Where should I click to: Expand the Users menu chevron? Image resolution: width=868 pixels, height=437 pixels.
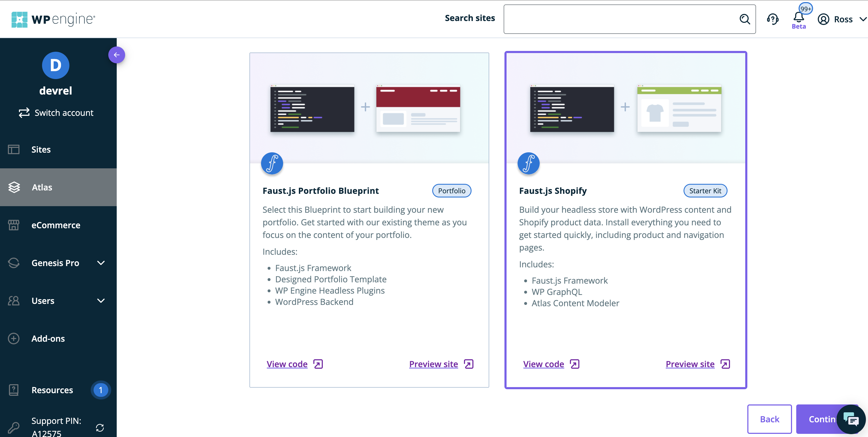(x=101, y=301)
